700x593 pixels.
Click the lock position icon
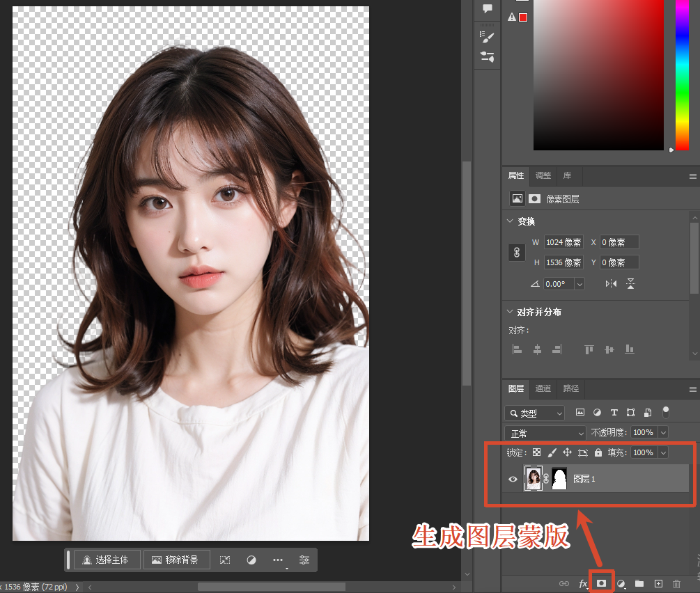click(x=567, y=452)
